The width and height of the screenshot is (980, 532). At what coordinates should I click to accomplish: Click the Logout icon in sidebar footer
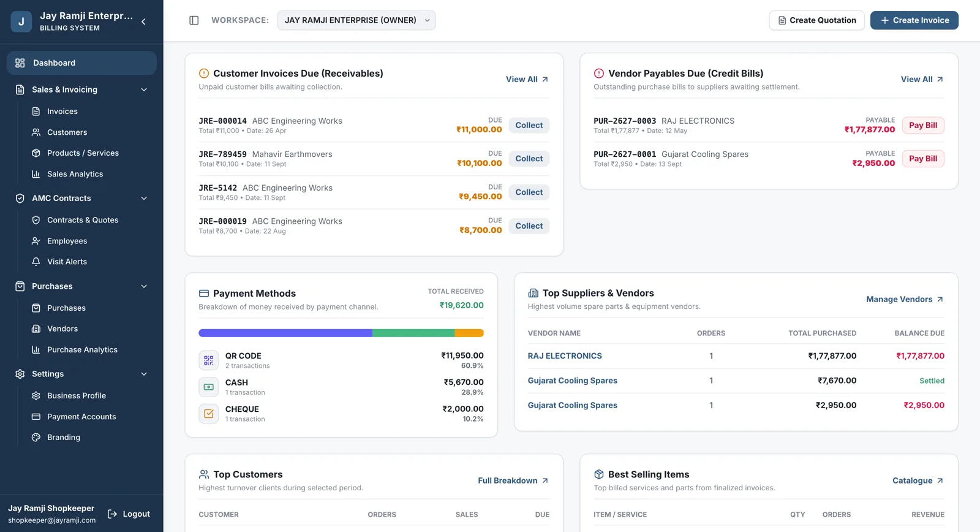tap(112, 514)
